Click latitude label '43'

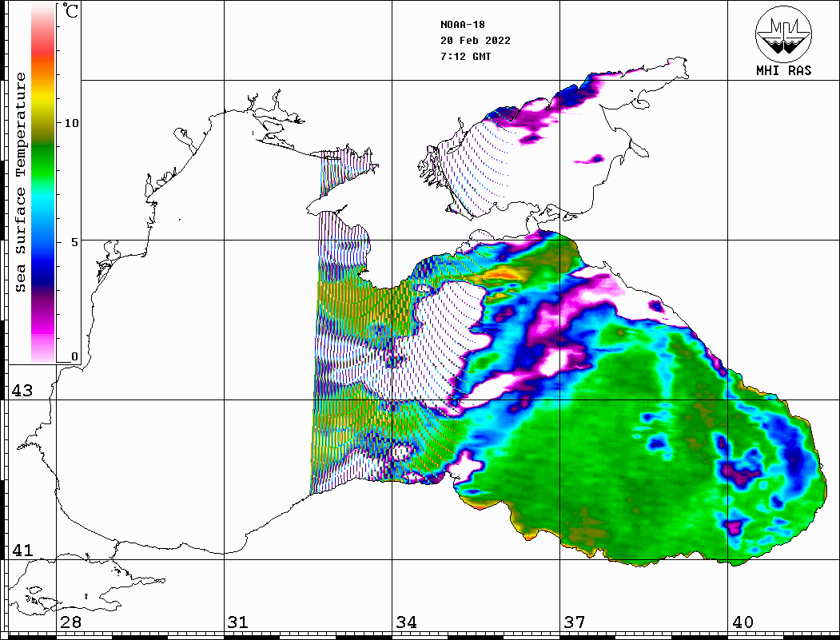coord(22,391)
